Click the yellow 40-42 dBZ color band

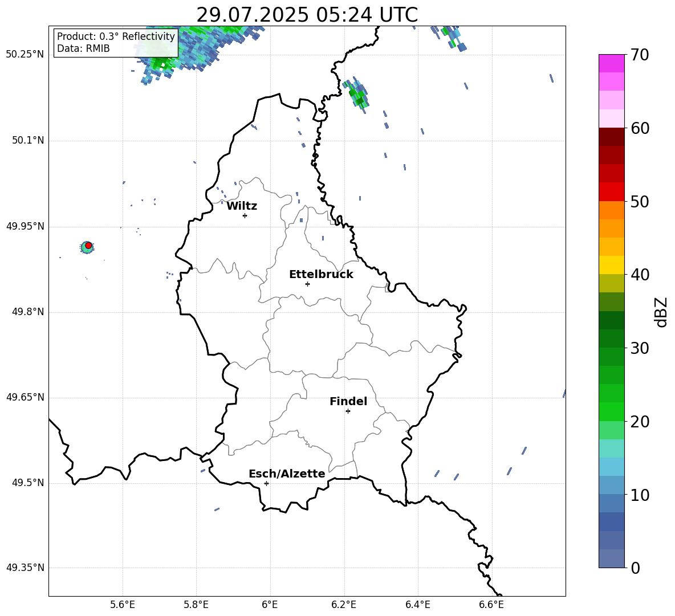pos(611,265)
